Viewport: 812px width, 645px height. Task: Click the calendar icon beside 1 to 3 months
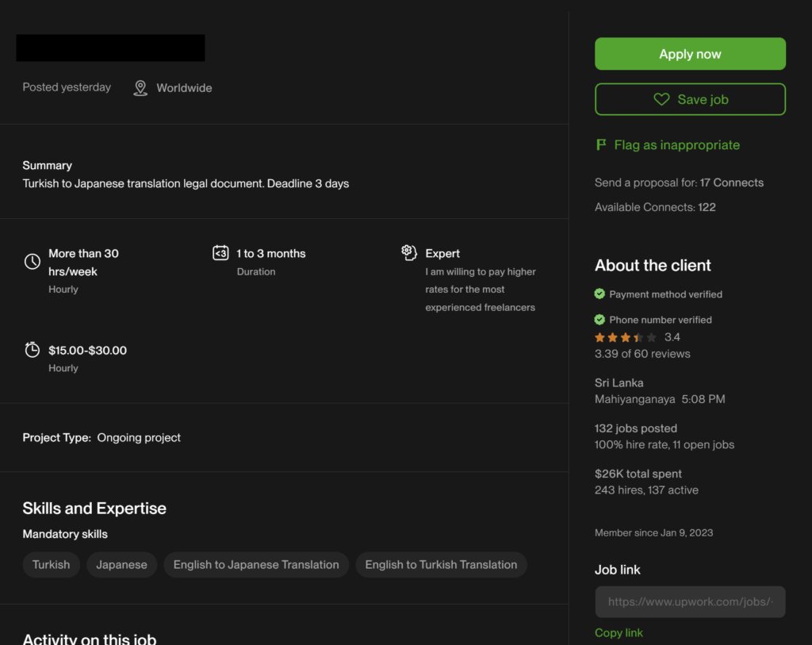pos(220,253)
